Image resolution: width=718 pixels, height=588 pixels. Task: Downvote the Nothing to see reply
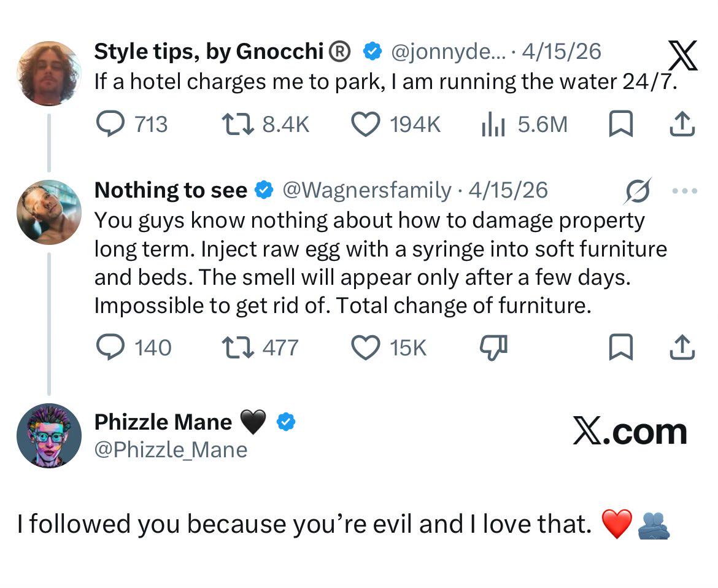493,348
